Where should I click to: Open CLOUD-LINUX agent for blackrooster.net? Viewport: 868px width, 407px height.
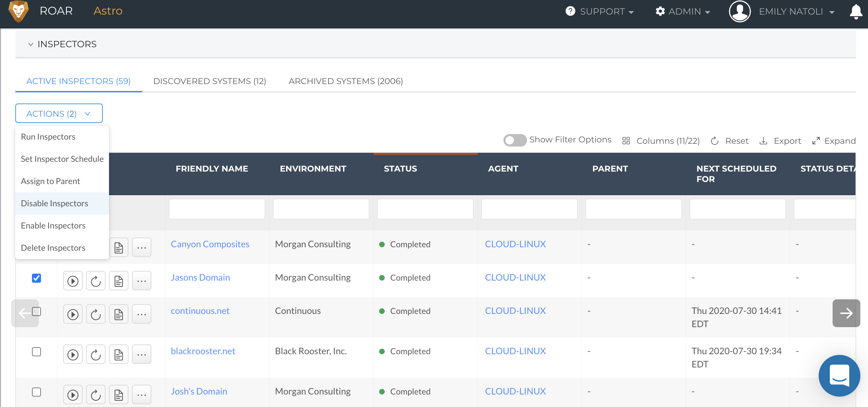tap(515, 351)
